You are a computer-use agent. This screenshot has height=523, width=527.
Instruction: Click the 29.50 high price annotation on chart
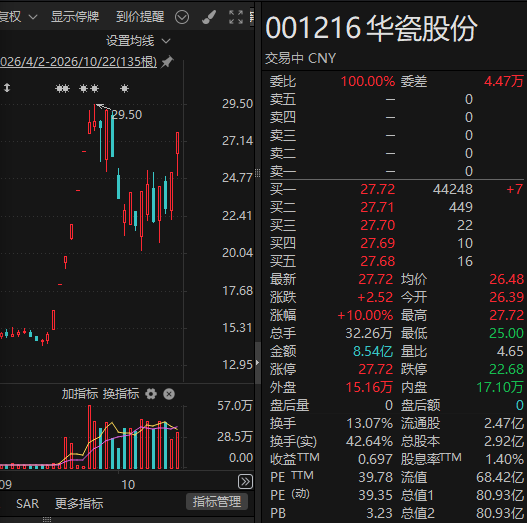pos(127,115)
